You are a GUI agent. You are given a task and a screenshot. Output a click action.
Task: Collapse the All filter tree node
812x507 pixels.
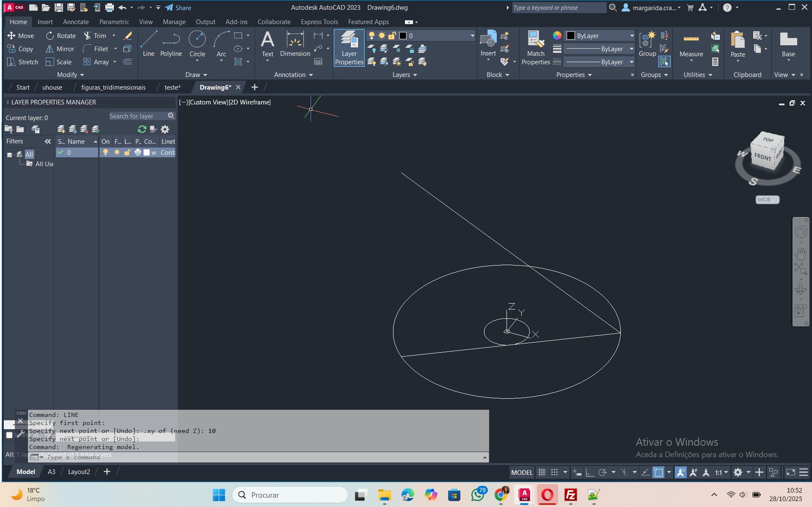pos(9,155)
